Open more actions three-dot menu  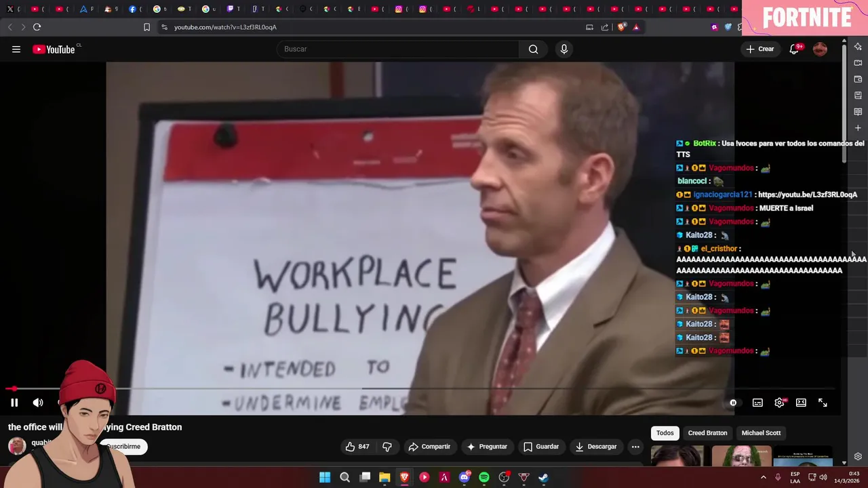click(x=635, y=447)
